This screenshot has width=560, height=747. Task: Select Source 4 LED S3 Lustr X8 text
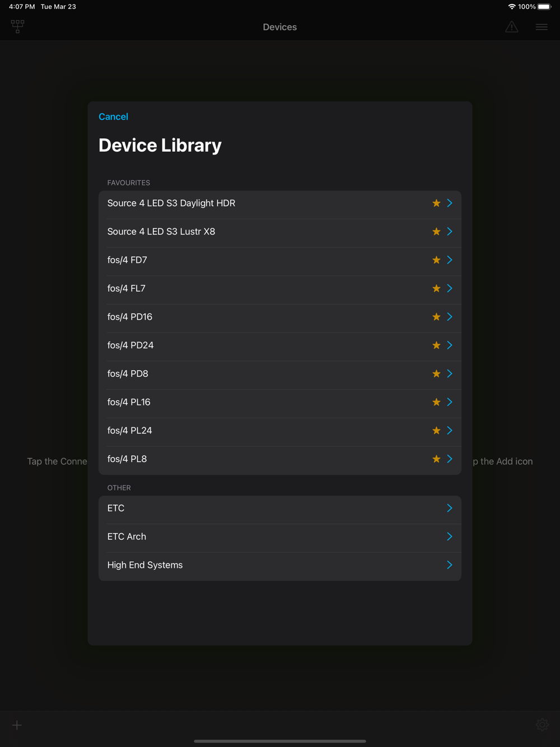(x=161, y=232)
